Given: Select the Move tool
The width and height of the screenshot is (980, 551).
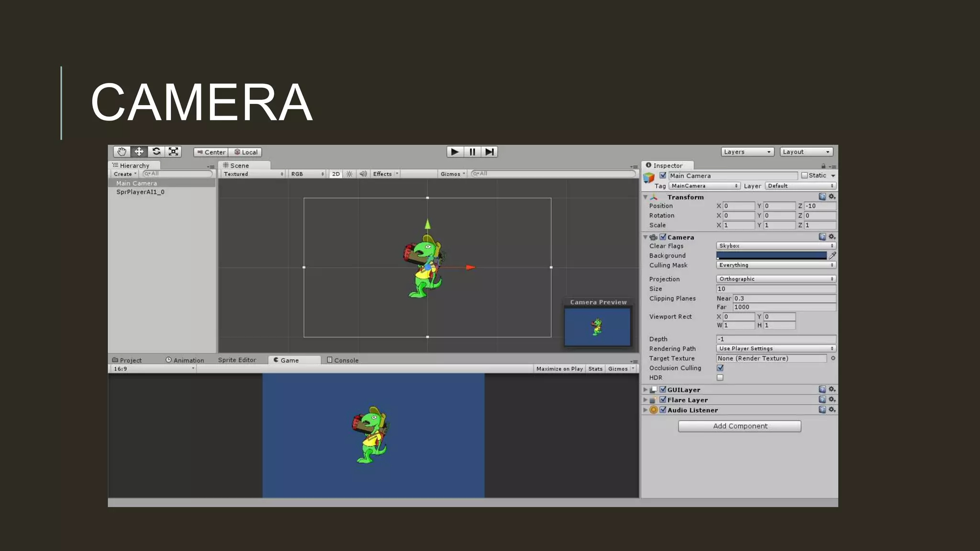Looking at the screenshot, I should click(x=139, y=152).
